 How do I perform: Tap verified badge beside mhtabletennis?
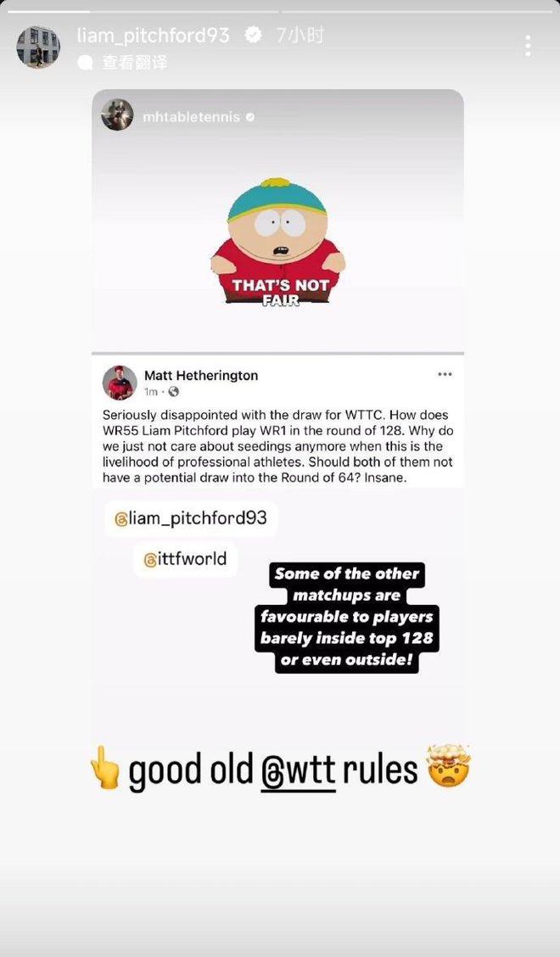coord(250,116)
